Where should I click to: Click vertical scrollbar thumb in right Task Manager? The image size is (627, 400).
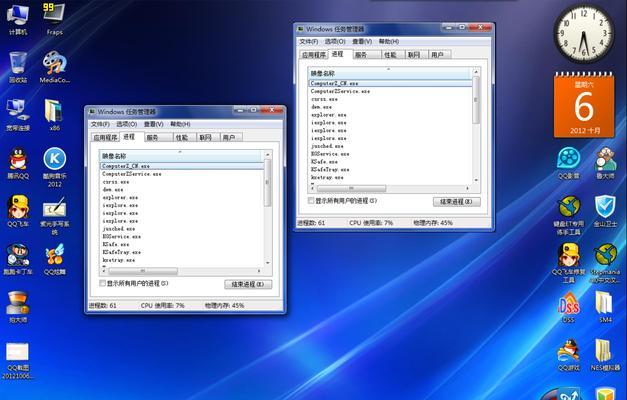(476, 100)
